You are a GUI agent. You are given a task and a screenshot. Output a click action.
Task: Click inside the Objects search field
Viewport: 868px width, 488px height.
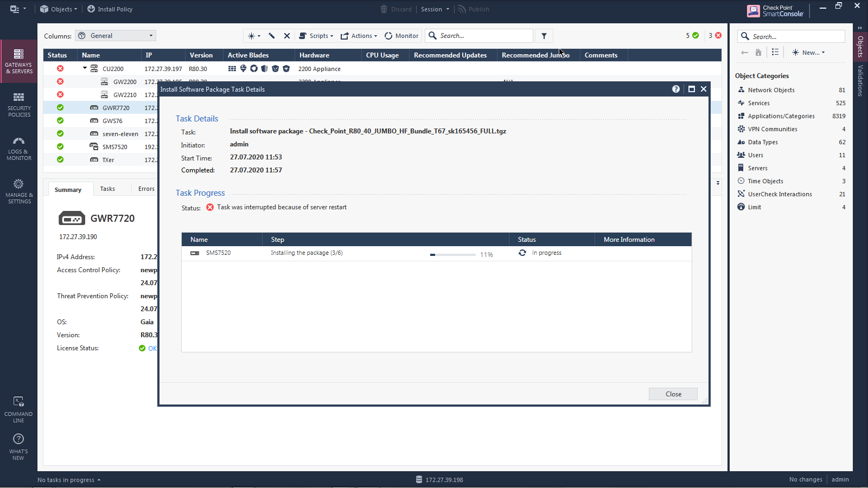click(792, 36)
